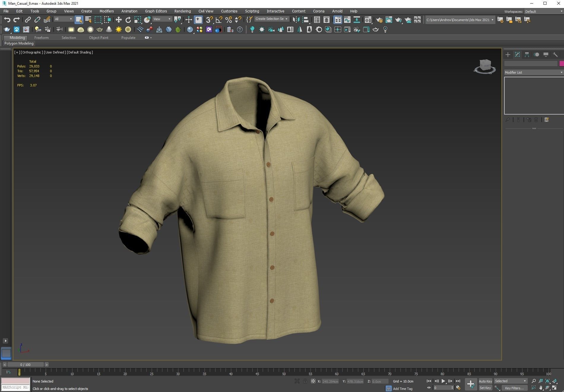This screenshot has width=564, height=392.
Task: Click the 0 / 100 time slider
Action: pos(25,365)
